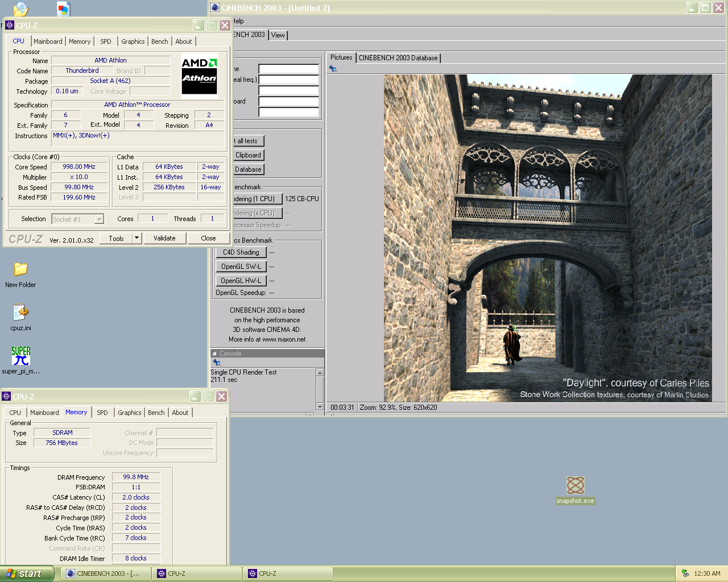This screenshot has height=582, width=728.
Task: Click the 756 MBytes memory size value
Action: coord(62,443)
